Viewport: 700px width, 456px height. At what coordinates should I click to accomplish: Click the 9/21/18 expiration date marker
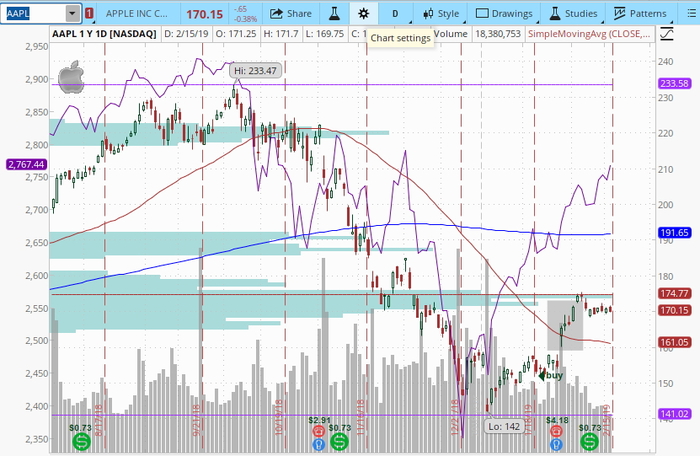(x=196, y=420)
